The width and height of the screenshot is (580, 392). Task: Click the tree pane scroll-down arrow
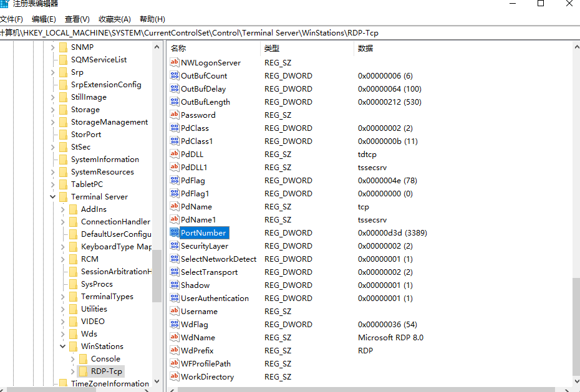point(157,381)
